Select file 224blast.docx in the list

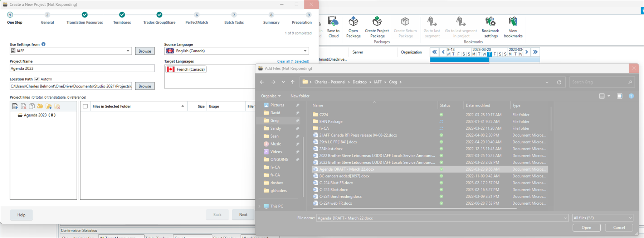click(331, 149)
